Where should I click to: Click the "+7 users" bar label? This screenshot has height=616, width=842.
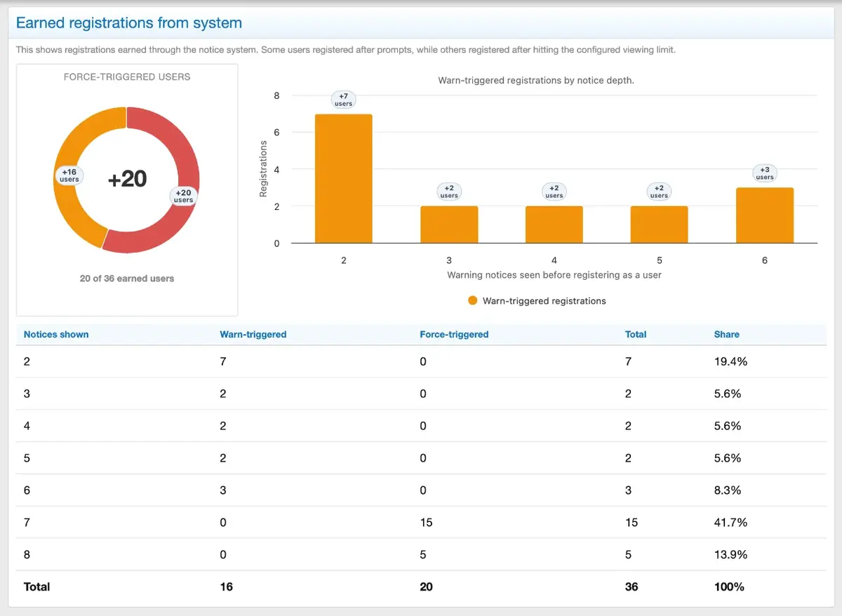coord(343,100)
